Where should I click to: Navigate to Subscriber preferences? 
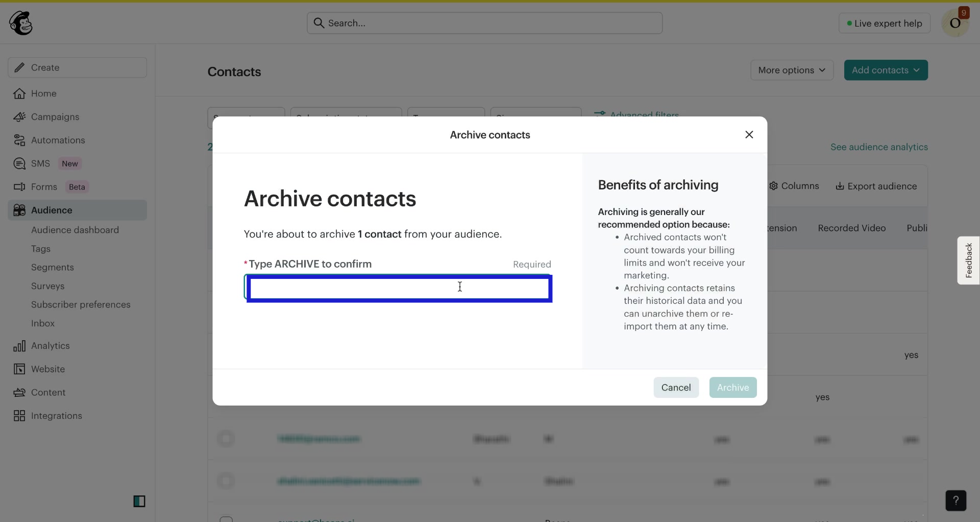point(81,304)
